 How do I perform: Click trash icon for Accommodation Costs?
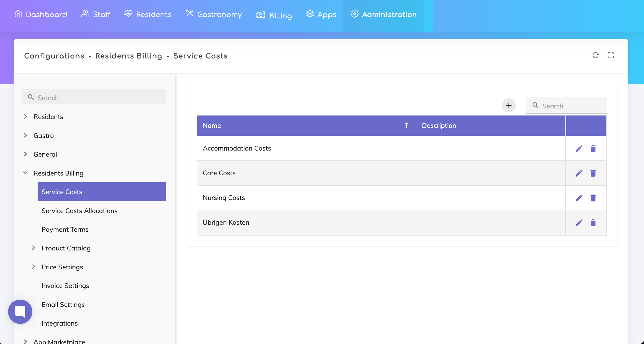coord(593,149)
